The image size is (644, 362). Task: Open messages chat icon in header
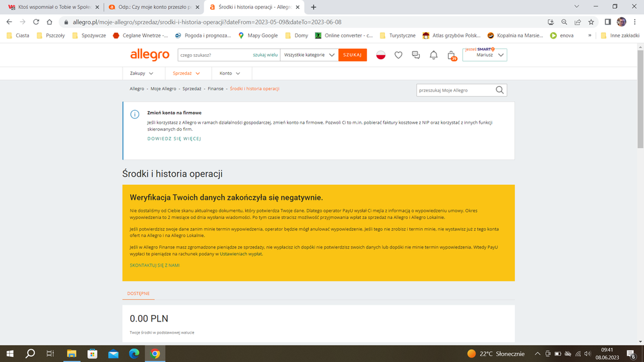coord(416,55)
